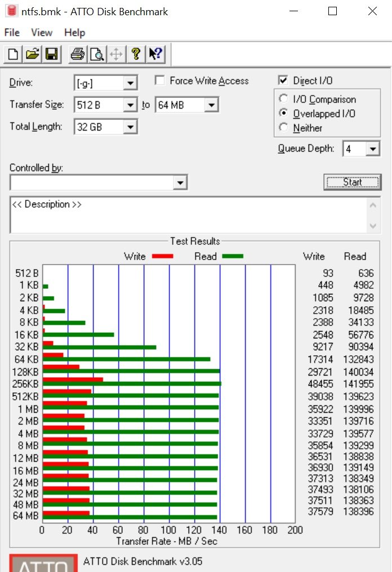Click the Transfer Rate - MB / Sec axis label
The height and width of the screenshot is (572, 392).
(x=167, y=541)
